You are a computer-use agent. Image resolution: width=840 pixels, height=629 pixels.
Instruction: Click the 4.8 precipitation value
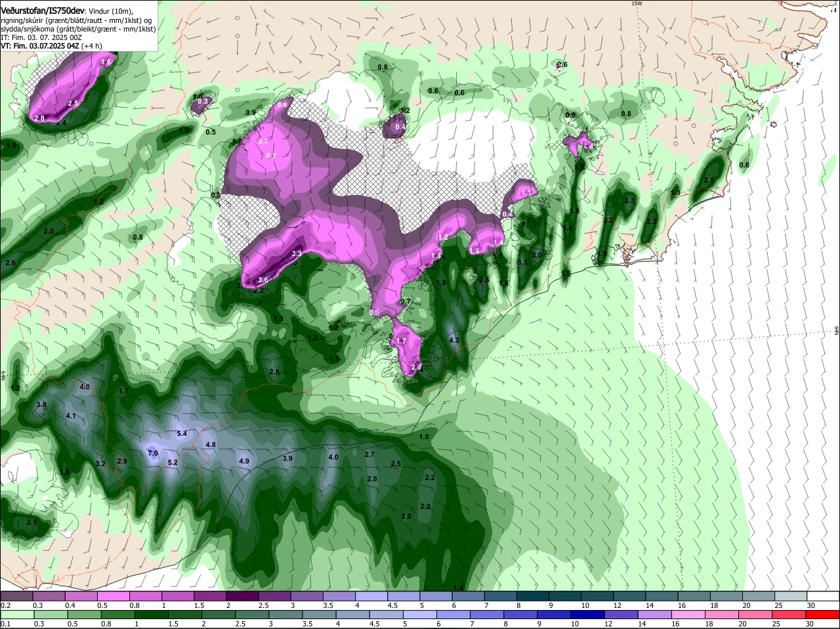211,445
